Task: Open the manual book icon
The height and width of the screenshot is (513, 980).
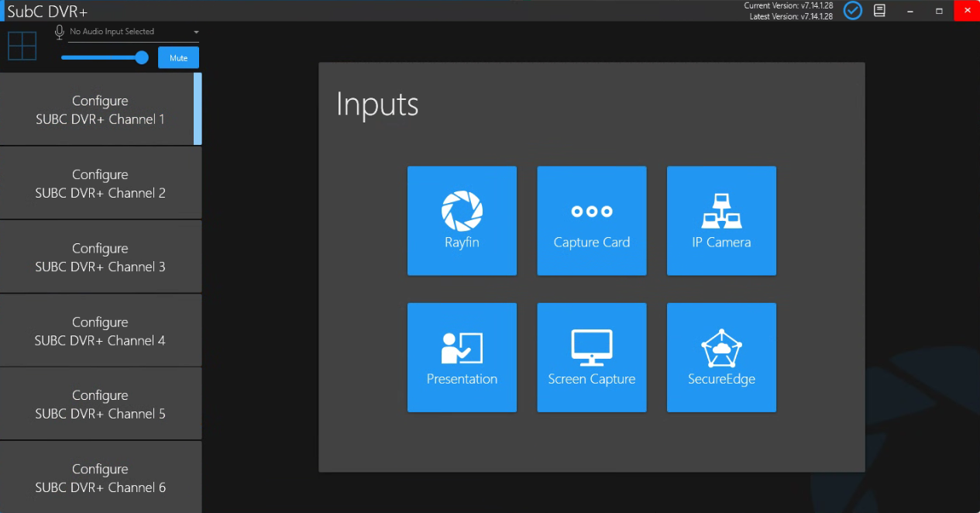Action: pos(879,11)
